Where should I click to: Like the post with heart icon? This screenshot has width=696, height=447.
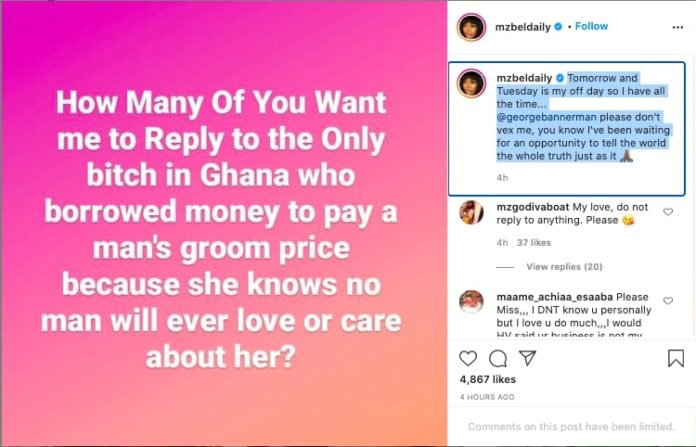pyautogui.click(x=468, y=358)
